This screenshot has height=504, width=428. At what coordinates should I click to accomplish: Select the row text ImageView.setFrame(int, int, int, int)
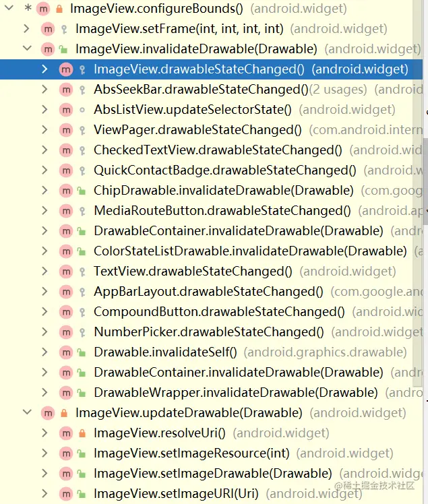point(179,29)
